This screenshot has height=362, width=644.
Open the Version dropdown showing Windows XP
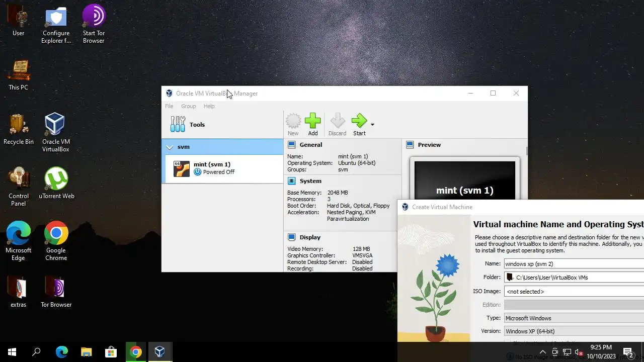574,331
